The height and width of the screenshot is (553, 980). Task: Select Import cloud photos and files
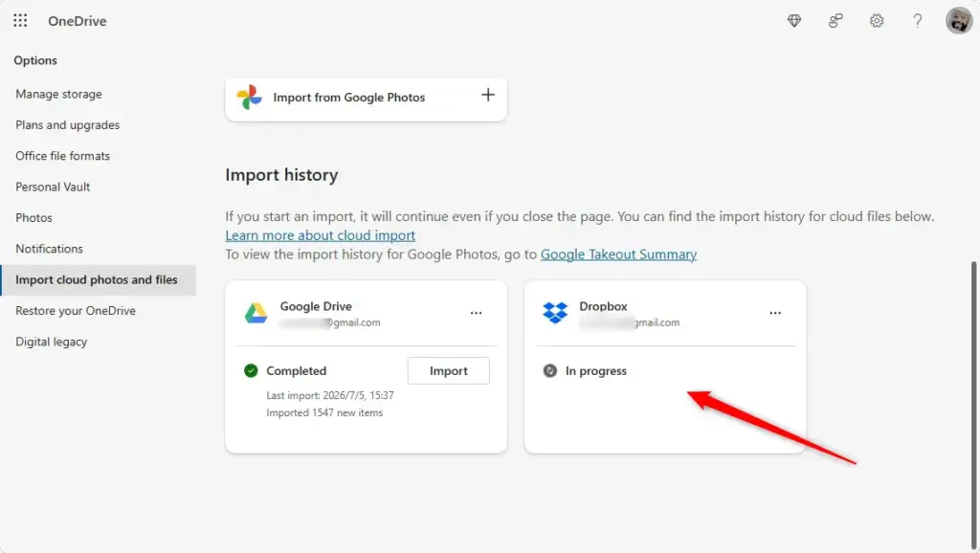point(99,280)
